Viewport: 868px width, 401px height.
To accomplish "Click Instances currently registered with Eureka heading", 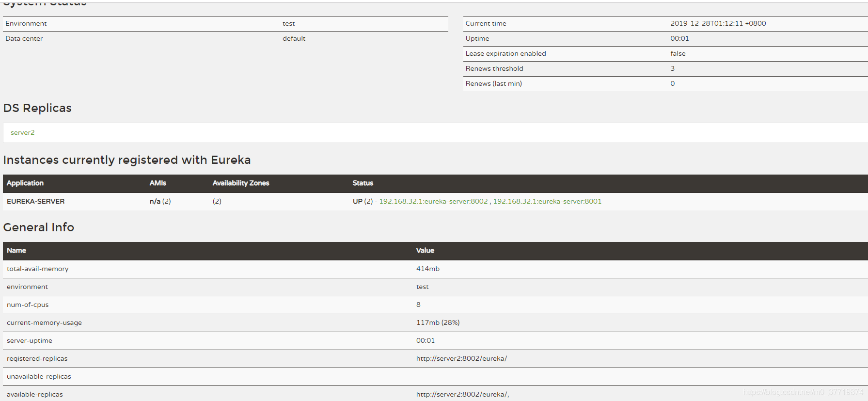I will click(127, 160).
